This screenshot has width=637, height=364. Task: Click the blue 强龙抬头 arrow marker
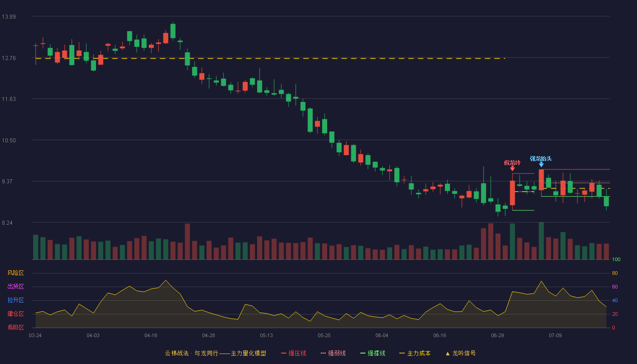[x=541, y=165]
